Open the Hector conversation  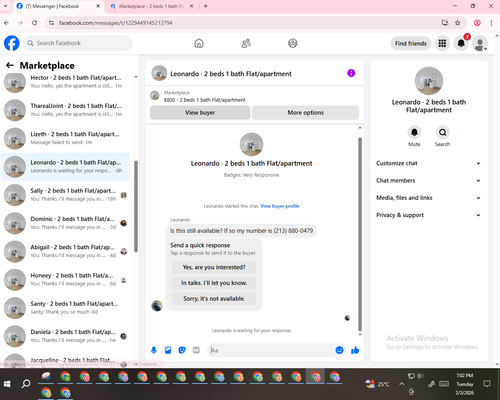[x=65, y=82]
